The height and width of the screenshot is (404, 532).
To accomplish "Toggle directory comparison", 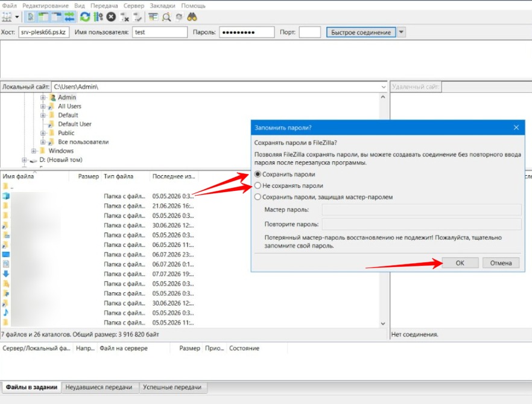I will tap(166, 17).
